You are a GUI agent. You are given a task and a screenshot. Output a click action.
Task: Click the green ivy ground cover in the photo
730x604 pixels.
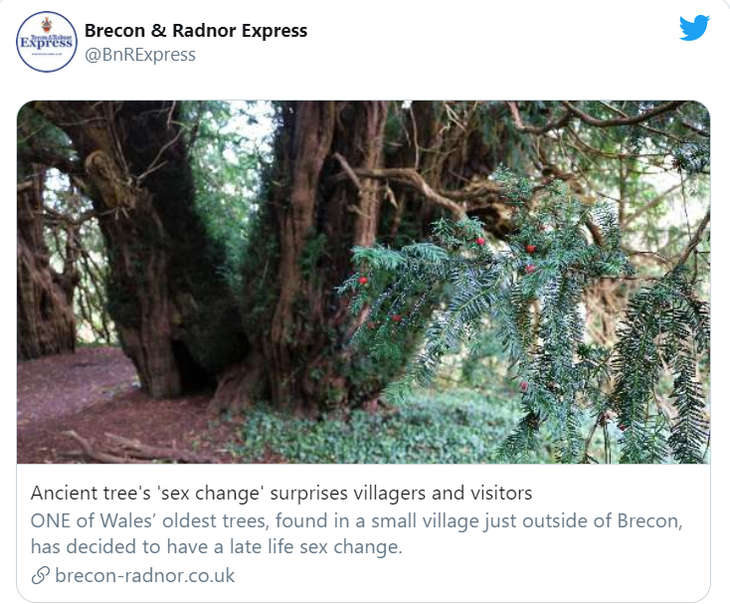point(330,430)
